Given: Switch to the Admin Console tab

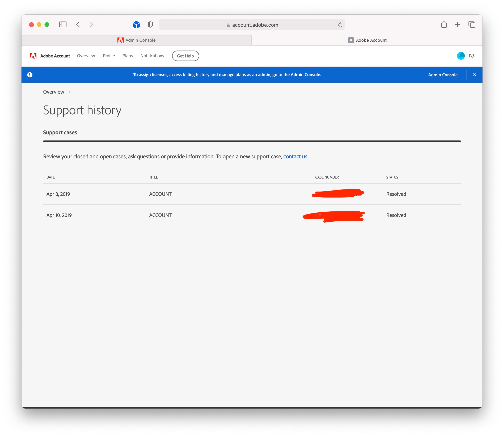Looking at the screenshot, I should (x=136, y=40).
